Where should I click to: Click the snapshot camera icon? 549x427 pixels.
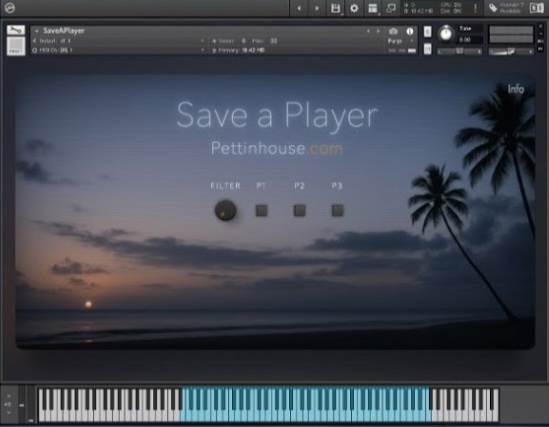393,31
